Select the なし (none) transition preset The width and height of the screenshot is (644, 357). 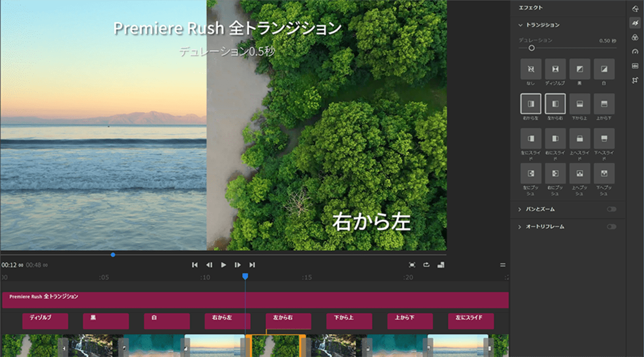coord(531,69)
